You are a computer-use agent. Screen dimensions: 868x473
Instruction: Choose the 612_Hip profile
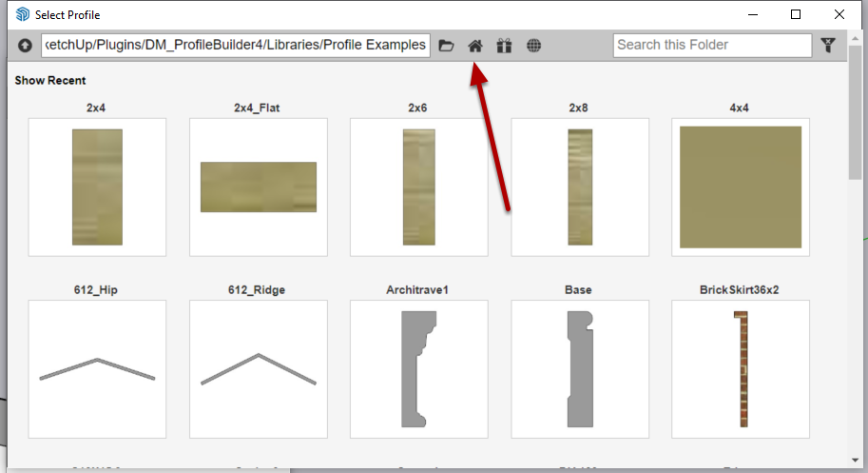click(97, 369)
